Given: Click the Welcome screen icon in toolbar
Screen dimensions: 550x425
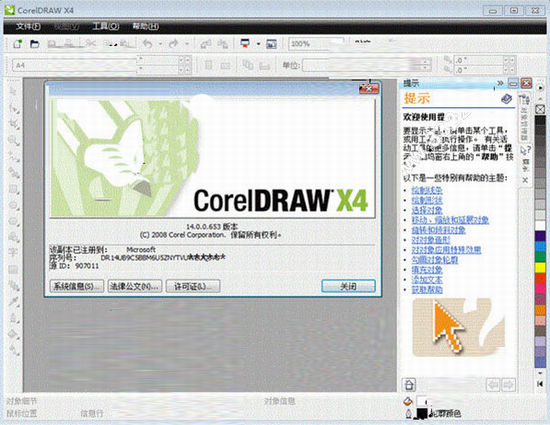Looking at the screenshot, I should 271,44.
